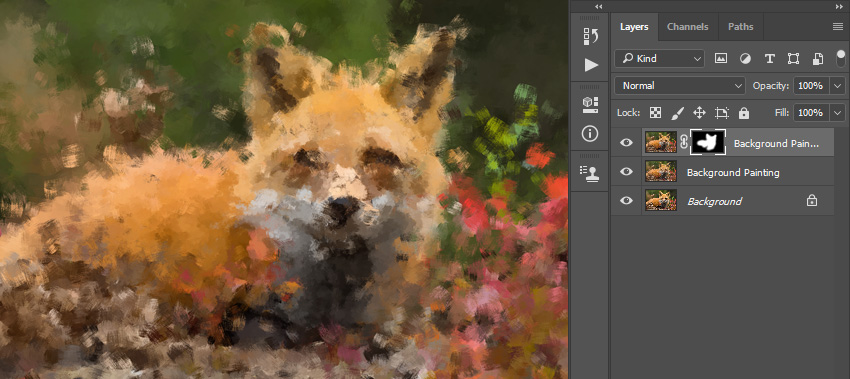
Task: Lock transparent pixels icon
Action: point(655,113)
